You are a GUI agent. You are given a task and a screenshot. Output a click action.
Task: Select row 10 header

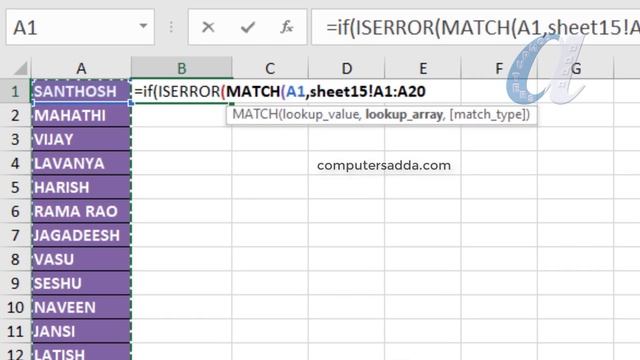coord(16,307)
